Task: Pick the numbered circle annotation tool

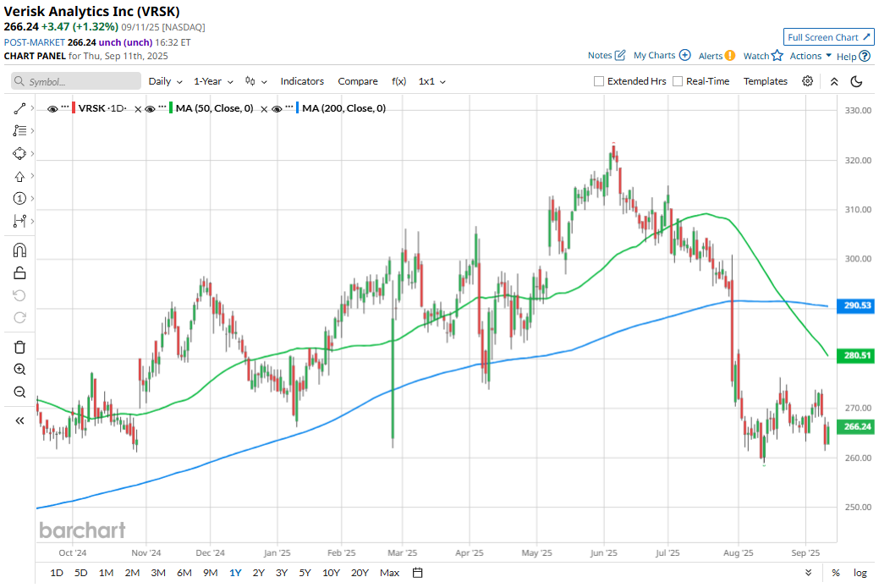Action: 19,198
